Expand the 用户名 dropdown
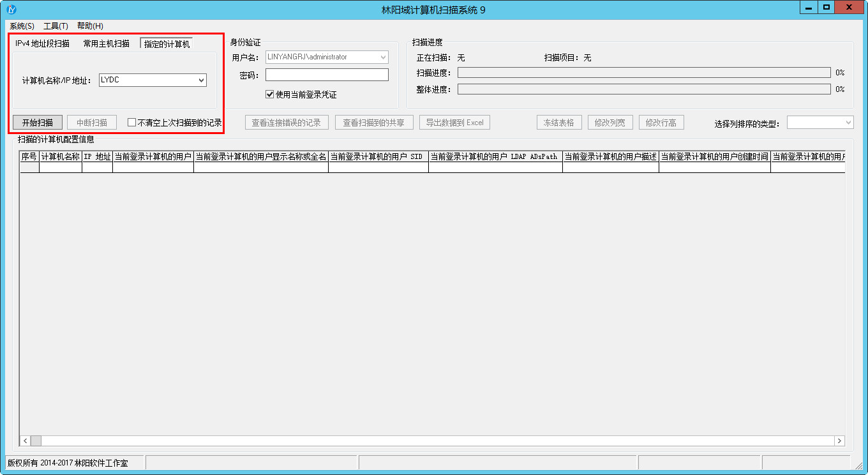Viewport: 868px width, 475px height. tap(384, 57)
